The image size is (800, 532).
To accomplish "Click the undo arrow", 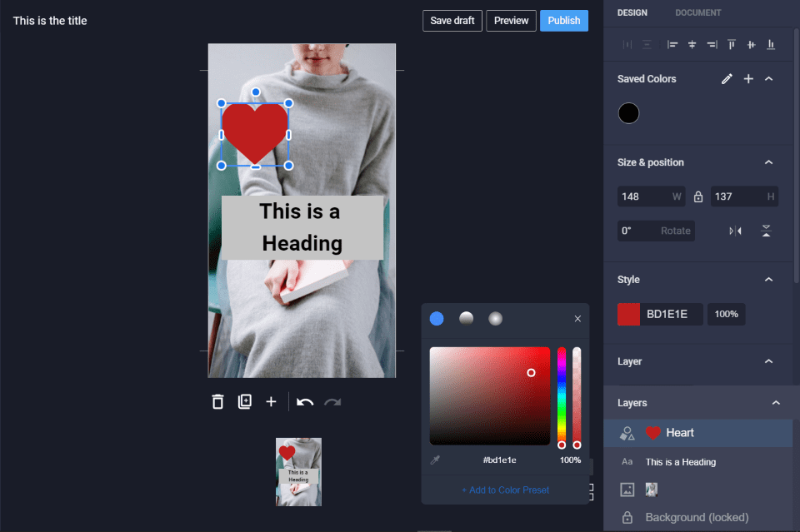I will click(x=305, y=402).
